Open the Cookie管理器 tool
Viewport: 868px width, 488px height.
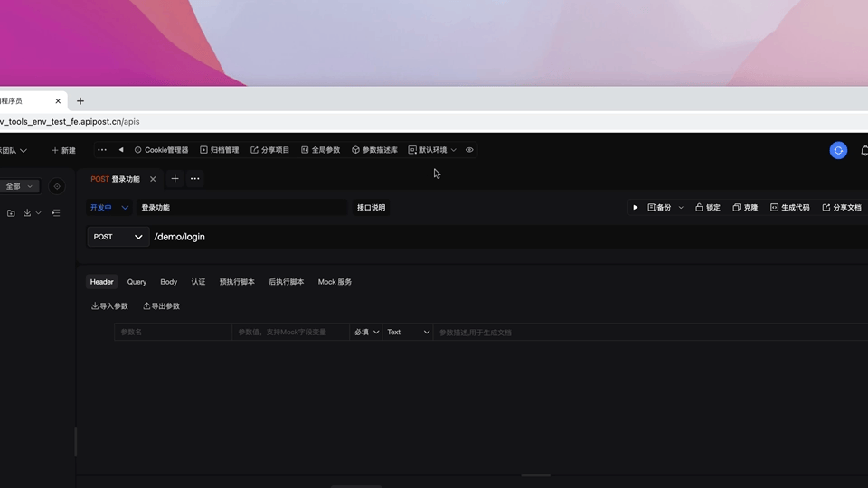click(161, 150)
